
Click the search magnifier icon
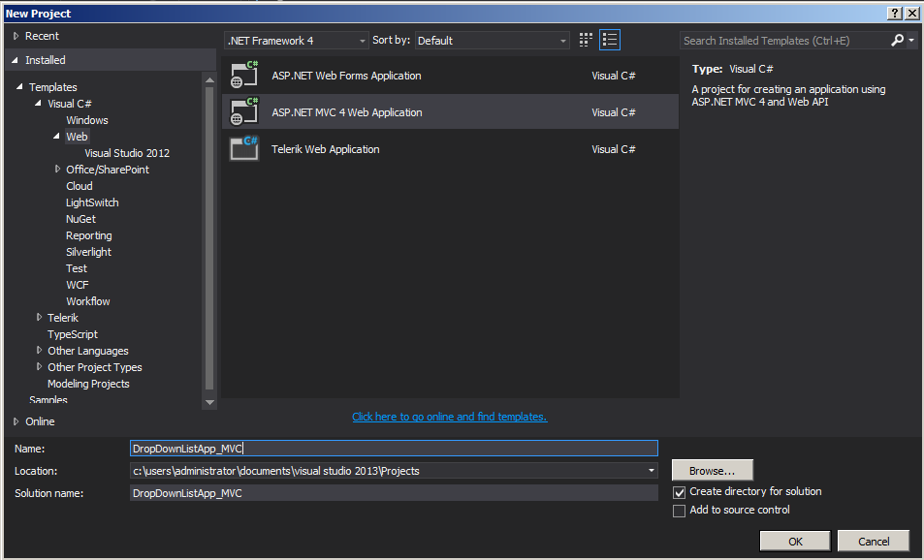coord(897,40)
